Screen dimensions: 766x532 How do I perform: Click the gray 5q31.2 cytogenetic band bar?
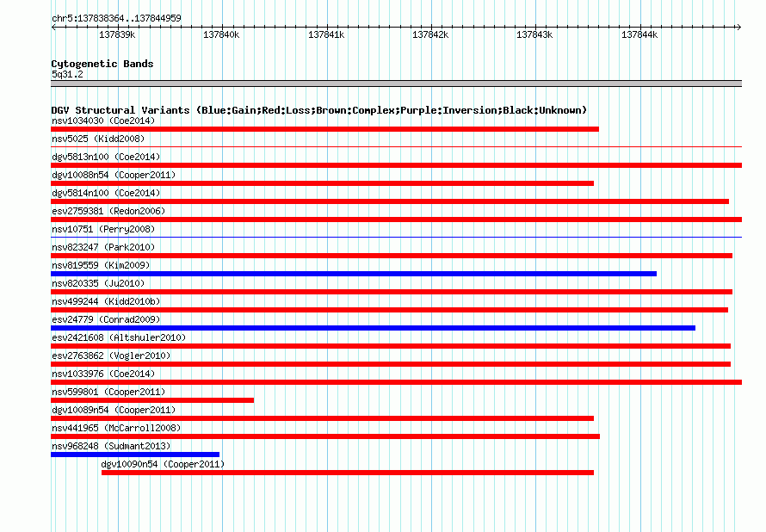396,84
